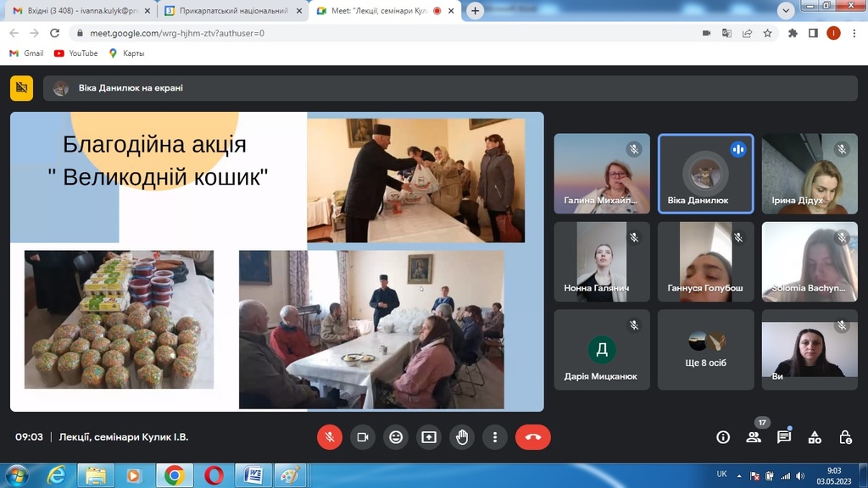The width and height of the screenshot is (868, 488).
Task: Open the YouTube bookmark
Action: point(75,53)
